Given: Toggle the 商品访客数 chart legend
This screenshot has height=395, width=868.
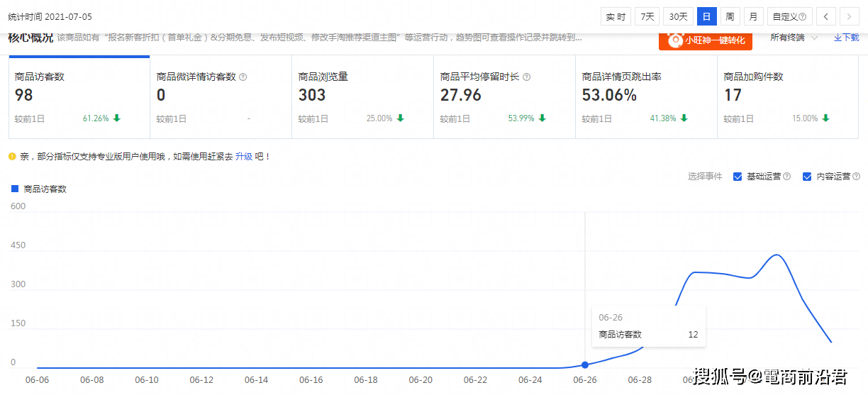Looking at the screenshot, I should tap(40, 189).
